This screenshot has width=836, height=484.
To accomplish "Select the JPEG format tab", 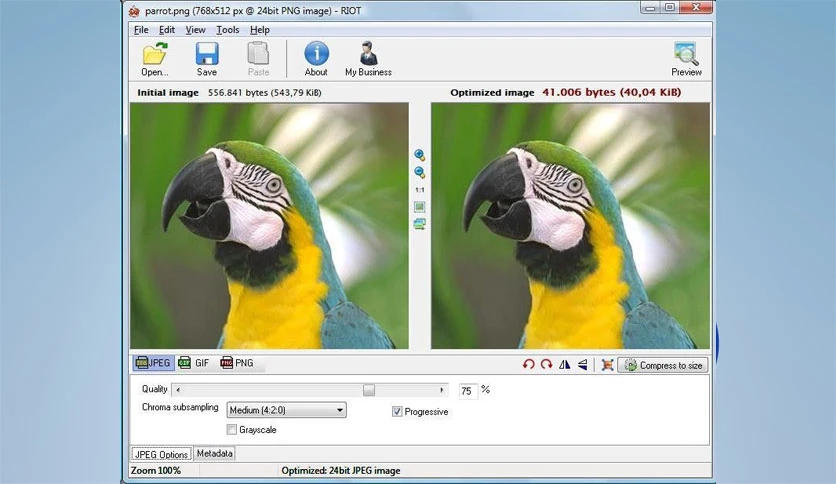I will tap(153, 363).
